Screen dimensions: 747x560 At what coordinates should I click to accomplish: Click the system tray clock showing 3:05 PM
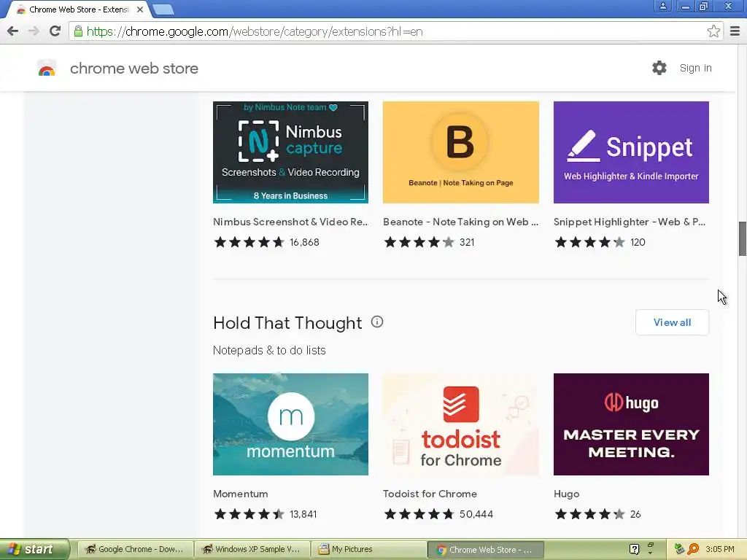[x=720, y=549]
